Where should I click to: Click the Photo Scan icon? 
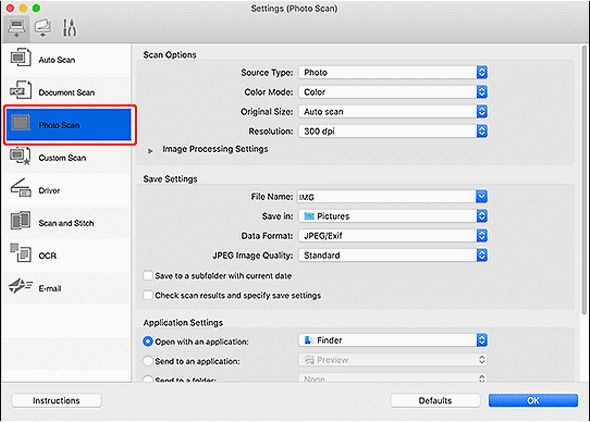click(x=21, y=123)
